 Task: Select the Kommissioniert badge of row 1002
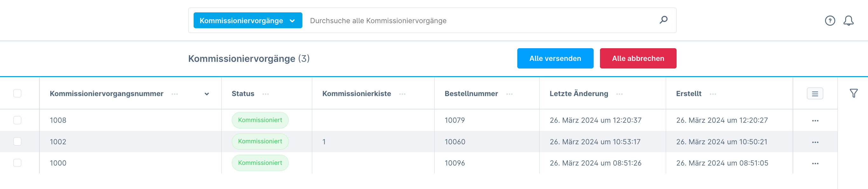pyautogui.click(x=260, y=141)
